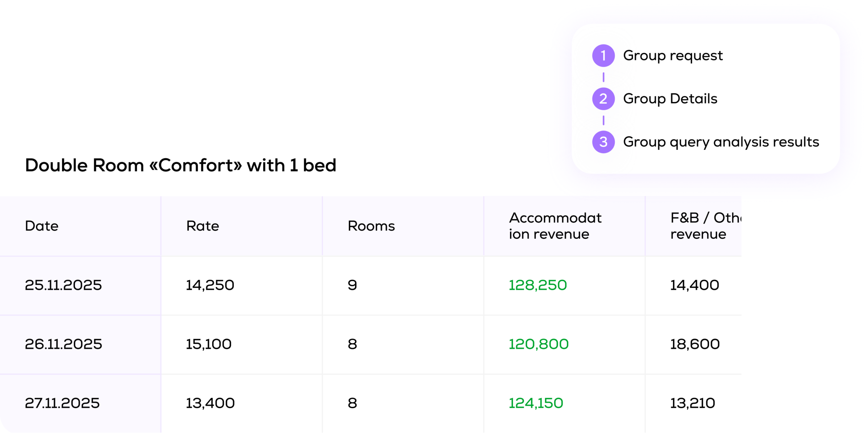Click the step 3 circle icon
868x435 pixels.
pyautogui.click(x=603, y=142)
